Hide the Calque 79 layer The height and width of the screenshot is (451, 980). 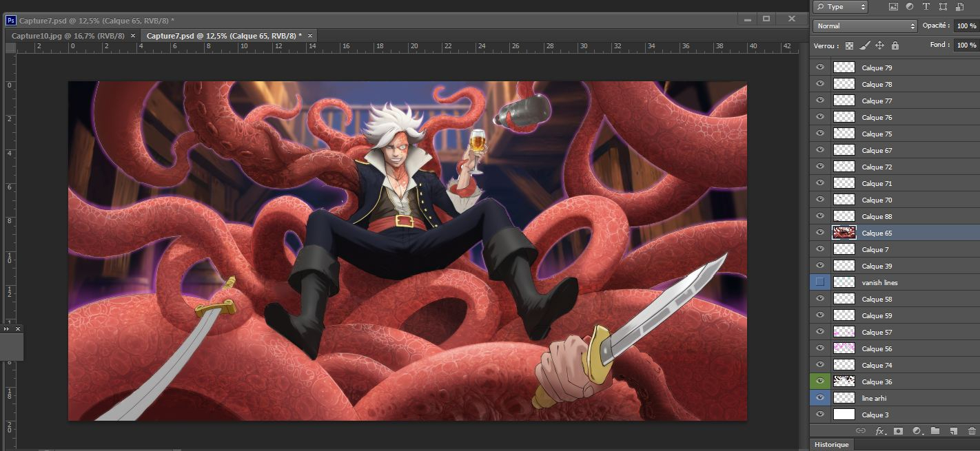819,67
